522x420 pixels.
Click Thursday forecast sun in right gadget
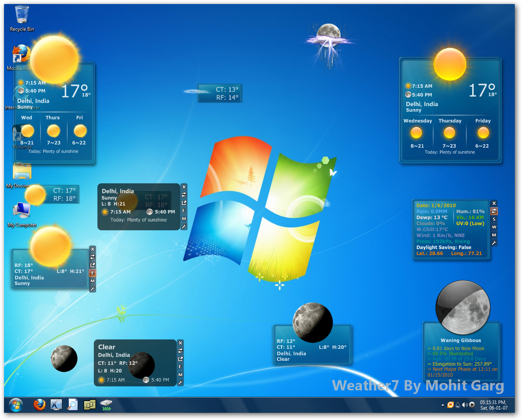point(449,133)
